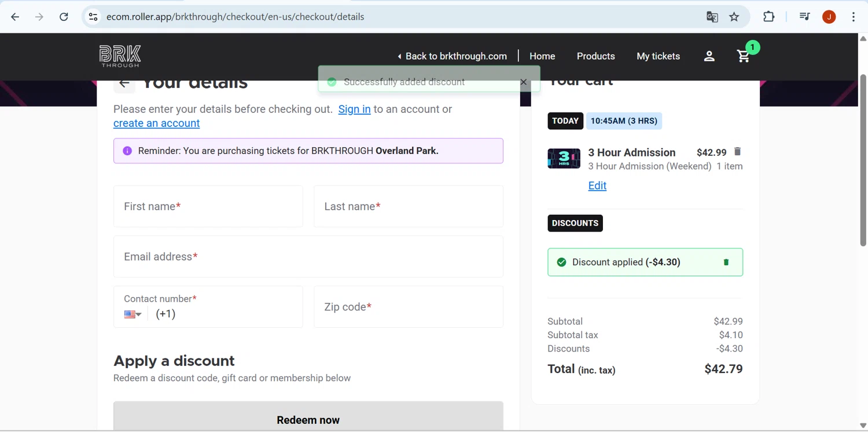Focus the Last name field
Image resolution: width=868 pixels, height=432 pixels.
[x=409, y=206]
